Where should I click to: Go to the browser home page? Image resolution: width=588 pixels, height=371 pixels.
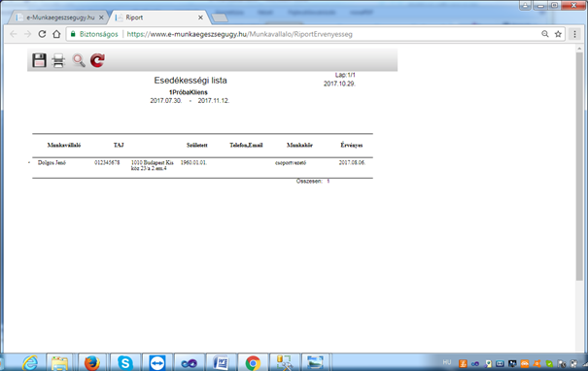click(x=56, y=34)
